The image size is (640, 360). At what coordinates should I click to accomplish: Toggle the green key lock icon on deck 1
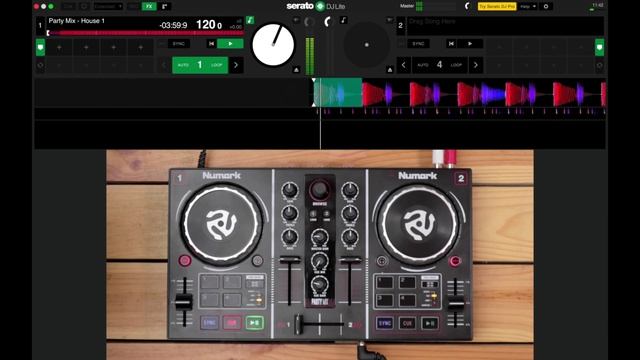point(250,20)
